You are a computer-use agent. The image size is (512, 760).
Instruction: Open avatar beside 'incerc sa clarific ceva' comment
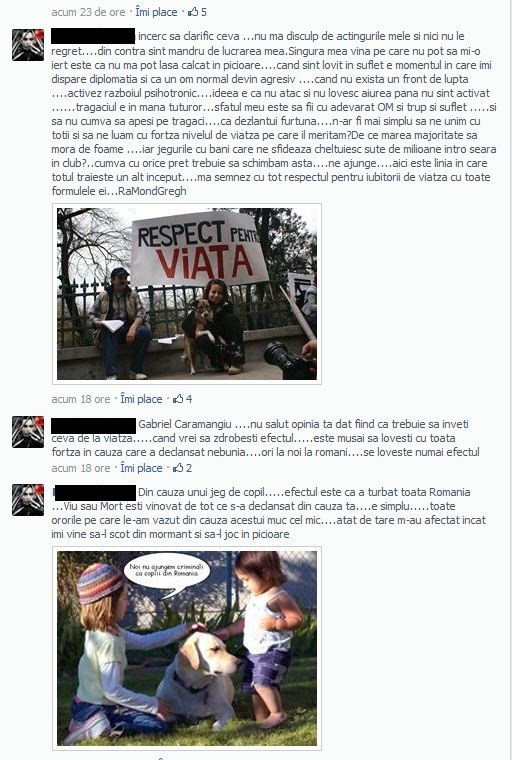click(28, 45)
